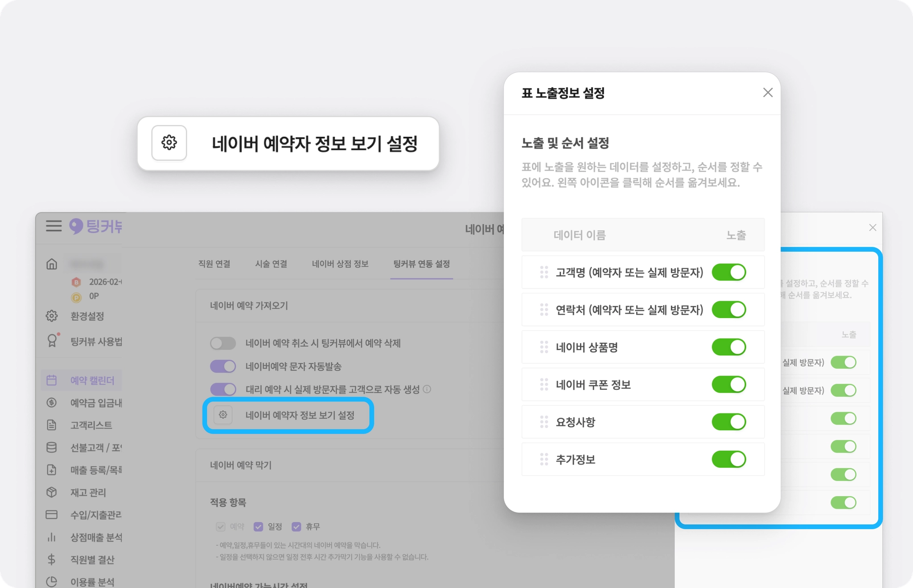Open the 네이버 상점 정보 tab
This screenshot has height=588, width=913.
tap(340, 264)
